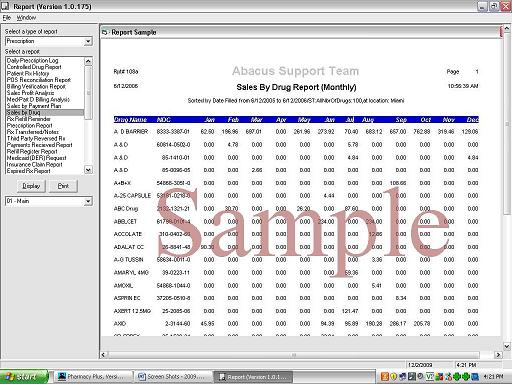Click the system tray clock
This screenshot has width=512, height=384.
point(493,377)
